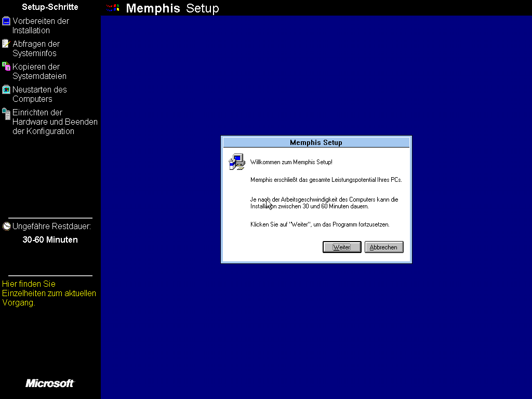
Task: Click the "Memphis Setup" header title text
Action: pyautogui.click(x=172, y=8)
